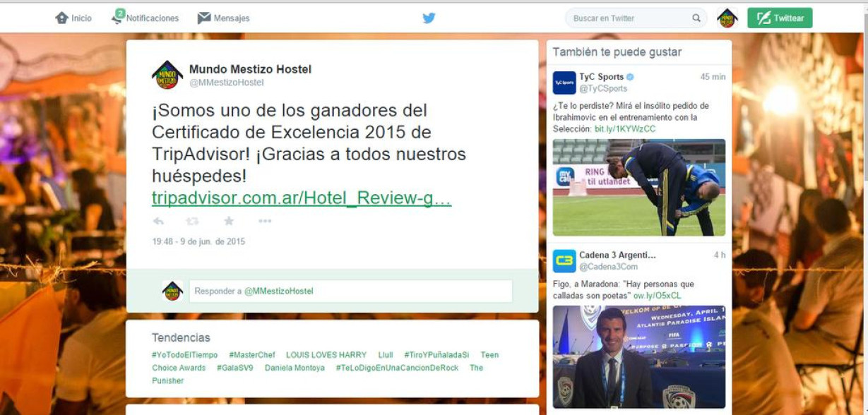Open trend #TeLoDigoEnUnaCancionDeRock
Screen dimensions: 868x415
[x=397, y=368]
